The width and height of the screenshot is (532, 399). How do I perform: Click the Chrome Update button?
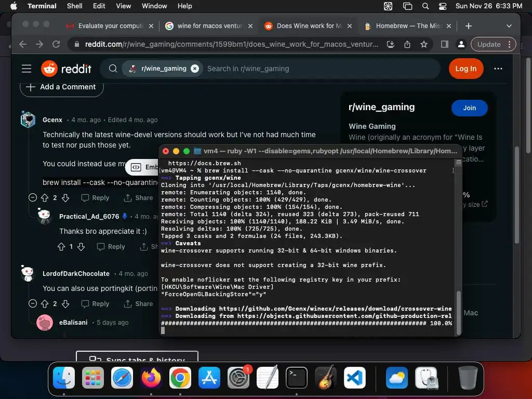489,44
